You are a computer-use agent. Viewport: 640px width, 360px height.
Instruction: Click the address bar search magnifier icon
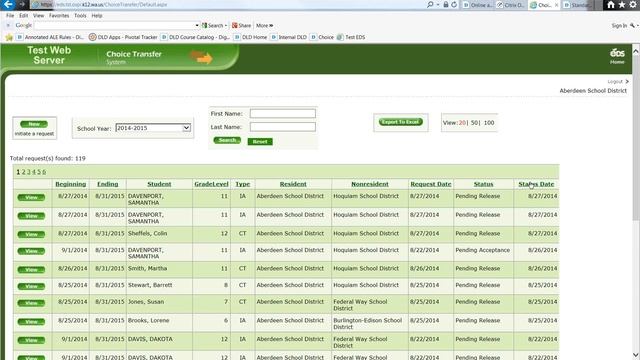pos(430,4)
